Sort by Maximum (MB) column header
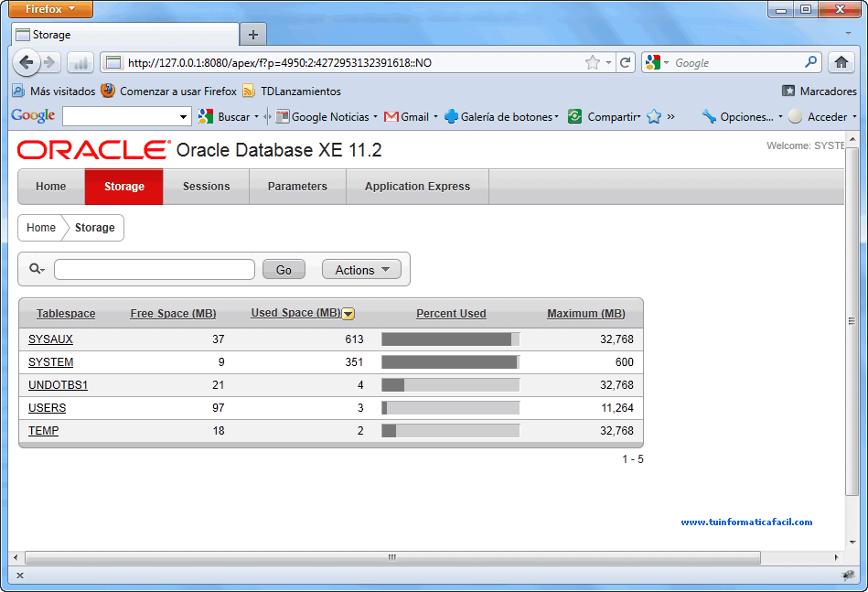This screenshot has height=592, width=868. [x=586, y=314]
